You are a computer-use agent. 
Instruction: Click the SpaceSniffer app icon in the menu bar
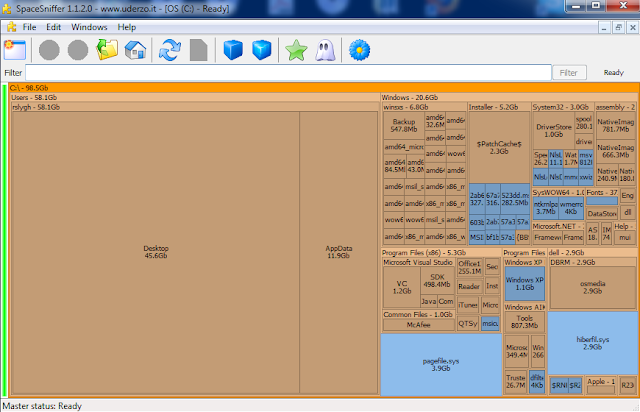(x=11, y=27)
